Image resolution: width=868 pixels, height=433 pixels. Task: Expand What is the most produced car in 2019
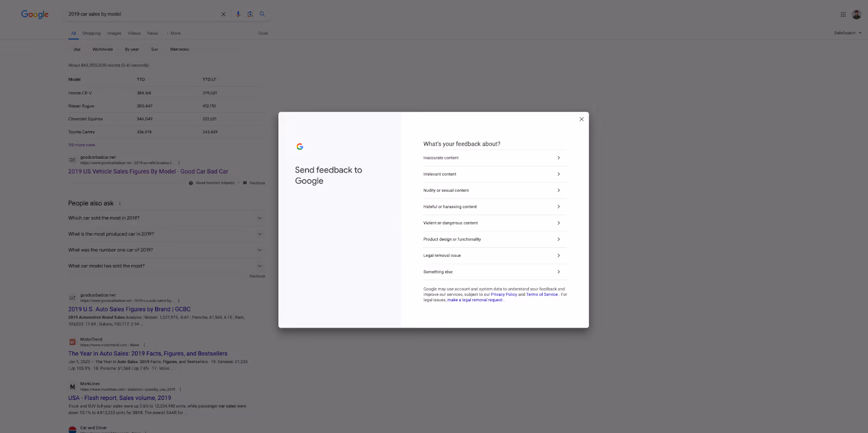[166, 234]
